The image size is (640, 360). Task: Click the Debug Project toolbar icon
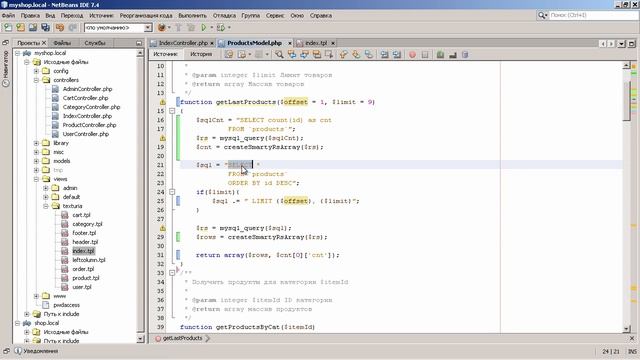click(x=221, y=27)
